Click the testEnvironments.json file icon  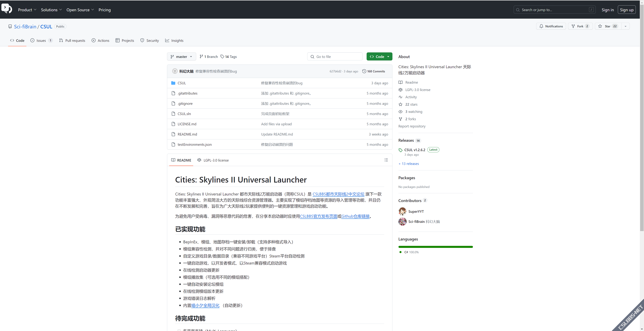coord(173,144)
